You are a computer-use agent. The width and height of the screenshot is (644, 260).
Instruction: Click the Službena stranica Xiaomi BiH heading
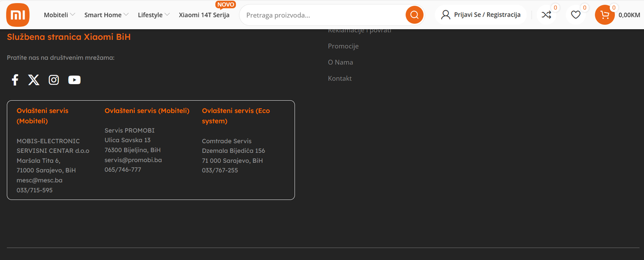[x=69, y=37]
